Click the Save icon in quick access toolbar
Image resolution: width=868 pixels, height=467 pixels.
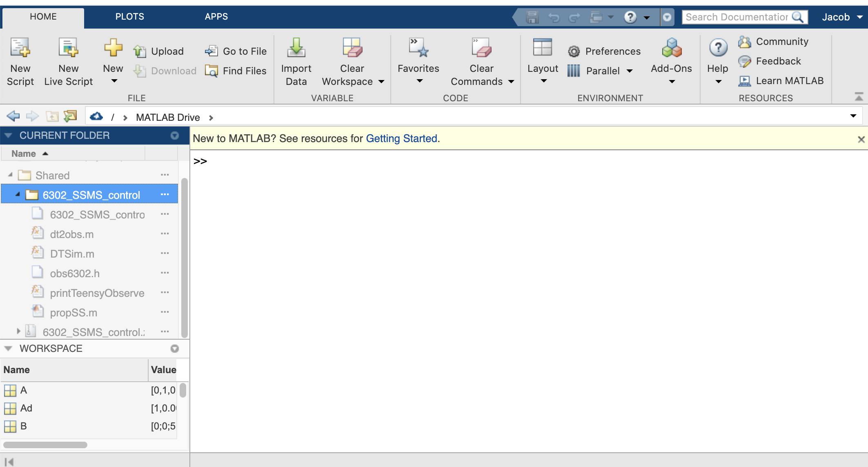point(532,17)
